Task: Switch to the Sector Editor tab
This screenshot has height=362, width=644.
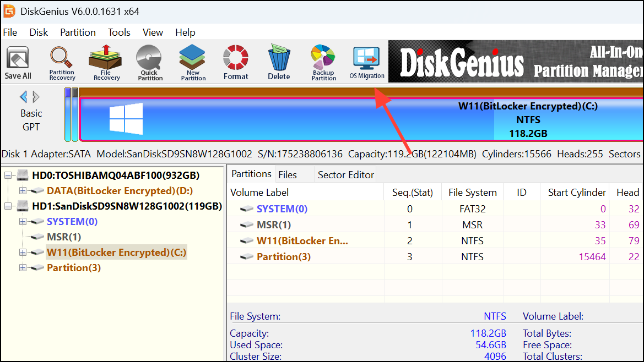Action: (346, 174)
